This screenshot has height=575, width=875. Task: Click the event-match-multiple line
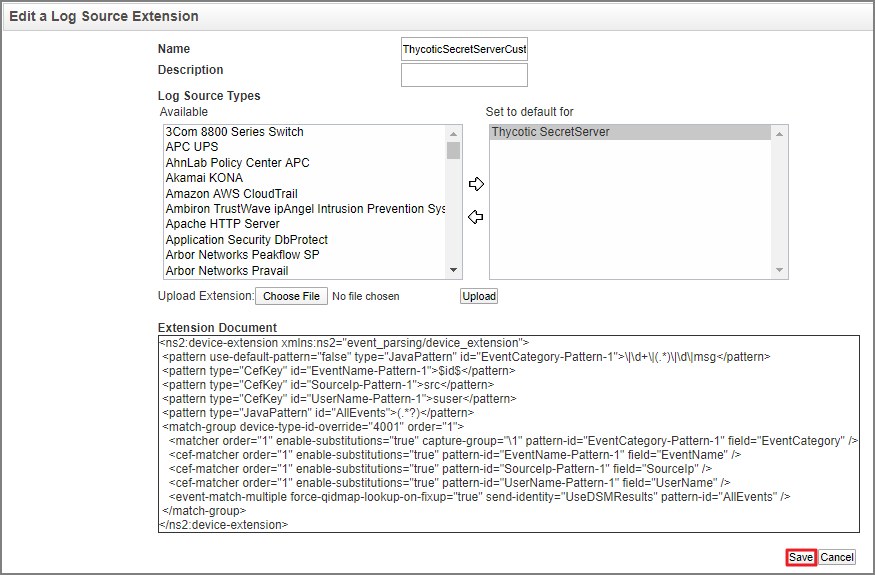(480, 497)
